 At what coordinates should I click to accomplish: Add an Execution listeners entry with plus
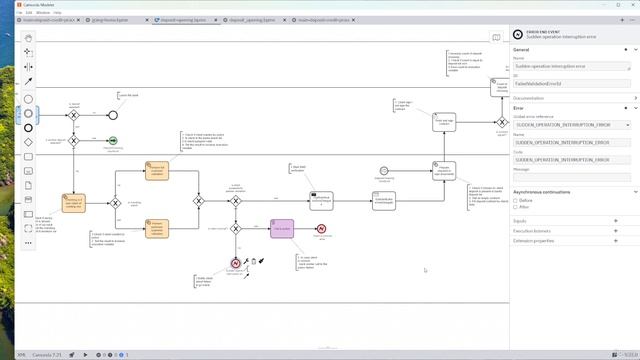click(x=616, y=231)
